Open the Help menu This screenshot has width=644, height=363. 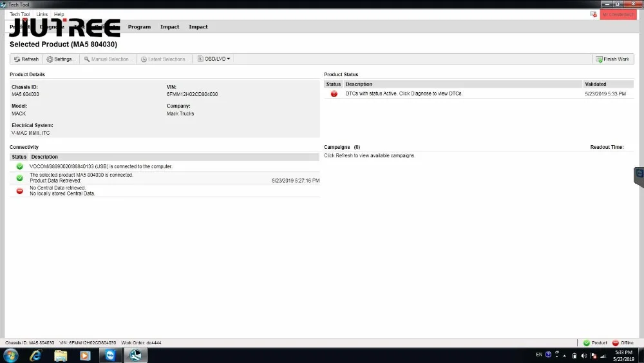[59, 14]
